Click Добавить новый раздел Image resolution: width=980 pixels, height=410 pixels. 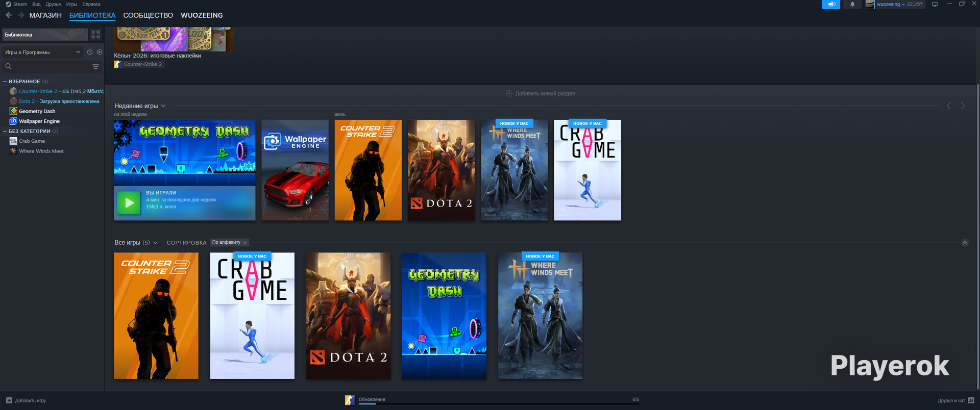[x=541, y=93]
